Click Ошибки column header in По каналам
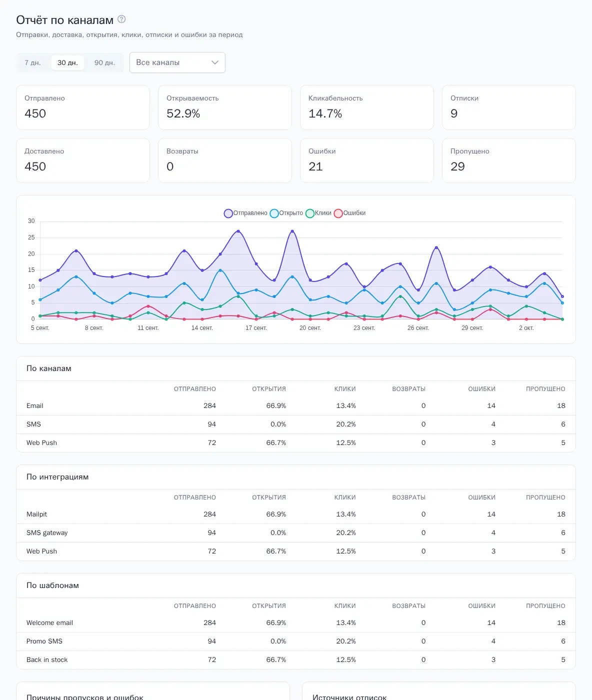Screen dimensions: 592x700 pyautogui.click(x=482, y=389)
